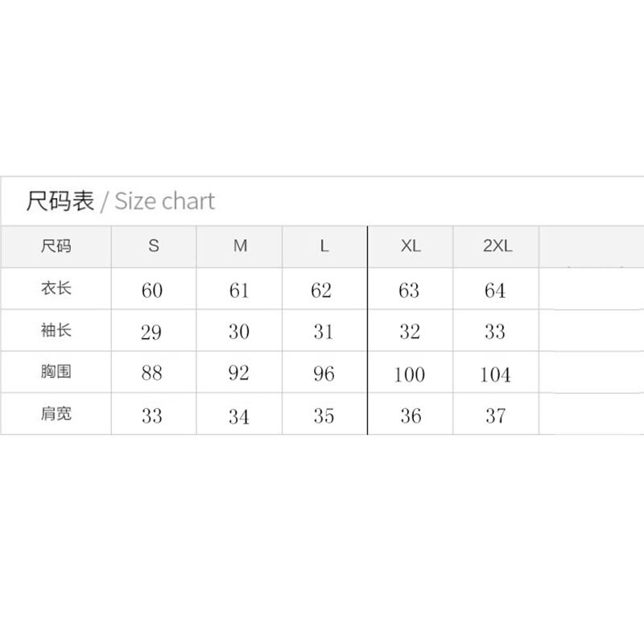Select sleeve length value 33
The image size is (644, 644).
coord(495,332)
